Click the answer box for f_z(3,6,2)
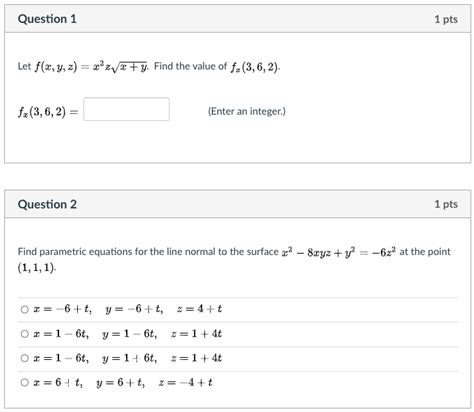474x412 pixels. [x=126, y=109]
